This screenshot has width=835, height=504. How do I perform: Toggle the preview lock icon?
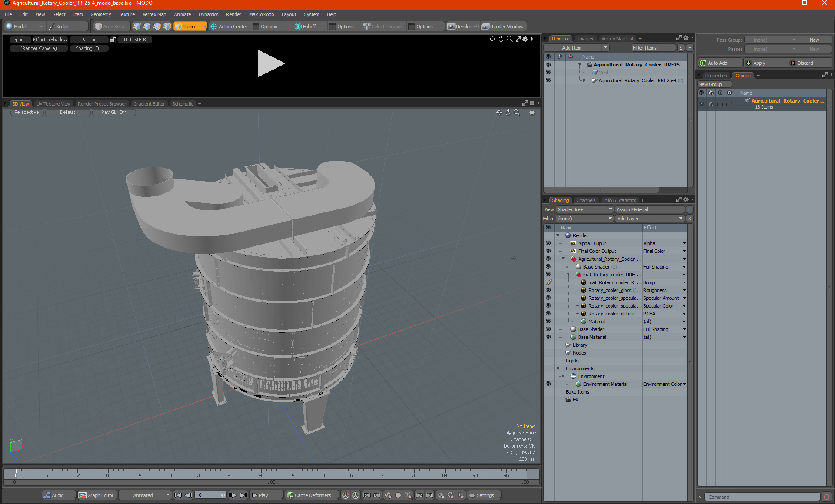click(x=113, y=40)
